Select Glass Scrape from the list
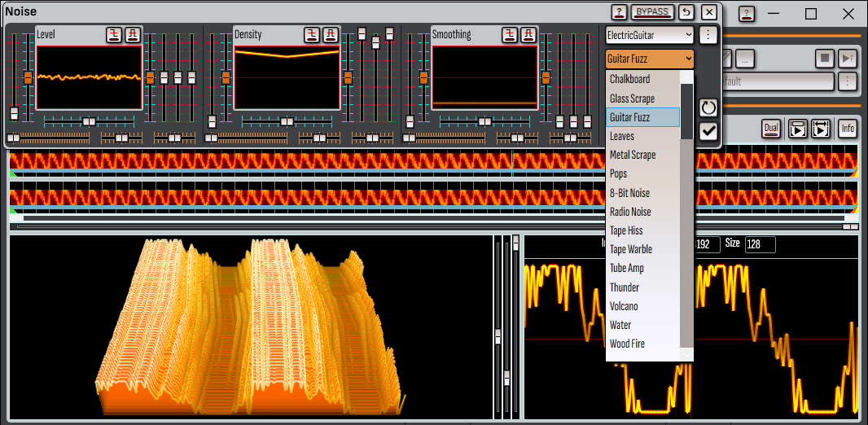The height and width of the screenshot is (425, 868). 642,99
